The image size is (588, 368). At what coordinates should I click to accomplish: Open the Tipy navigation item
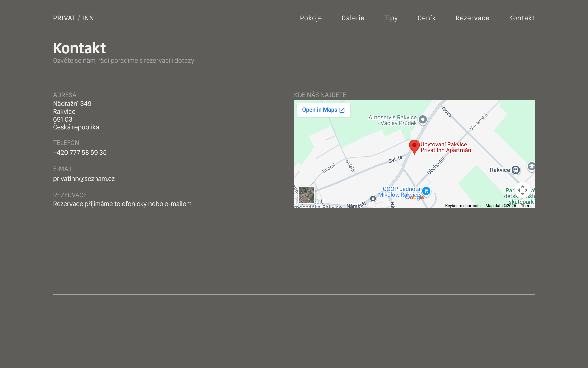[x=391, y=18]
